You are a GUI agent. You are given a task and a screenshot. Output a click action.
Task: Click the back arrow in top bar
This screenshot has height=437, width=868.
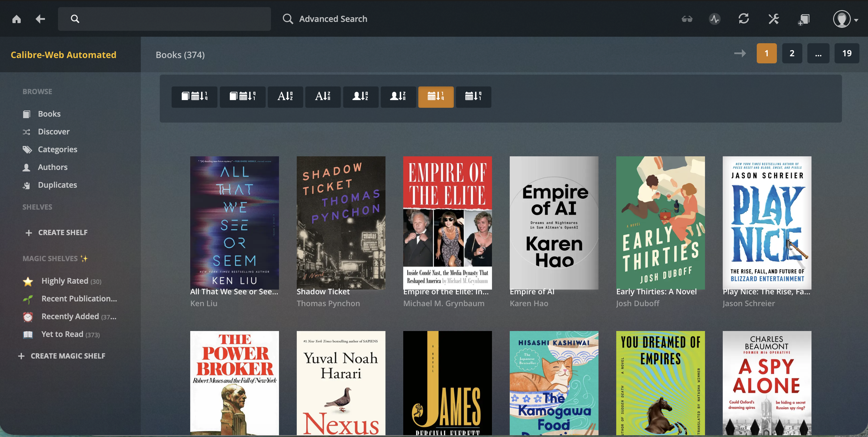[x=41, y=19]
